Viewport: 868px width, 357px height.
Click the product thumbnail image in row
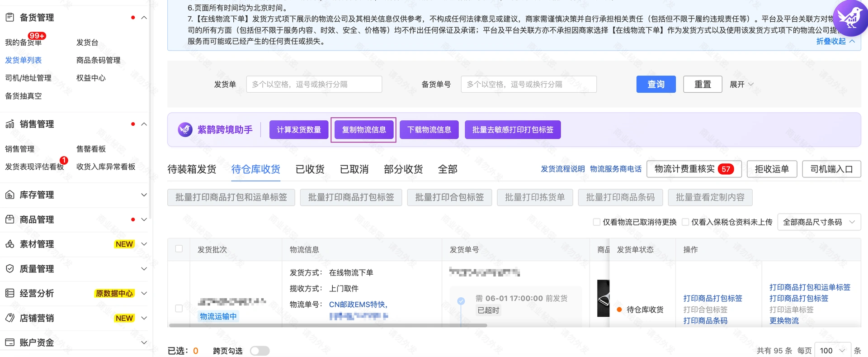click(603, 298)
